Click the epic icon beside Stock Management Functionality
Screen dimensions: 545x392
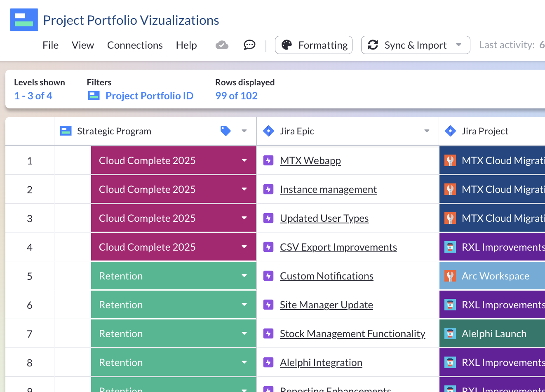click(268, 333)
